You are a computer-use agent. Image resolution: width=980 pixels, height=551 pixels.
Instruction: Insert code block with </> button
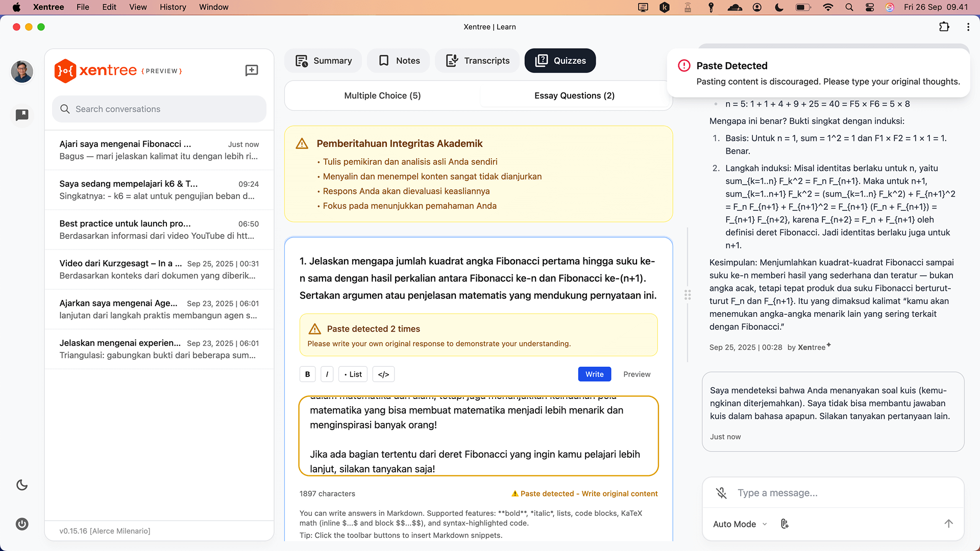tap(383, 374)
